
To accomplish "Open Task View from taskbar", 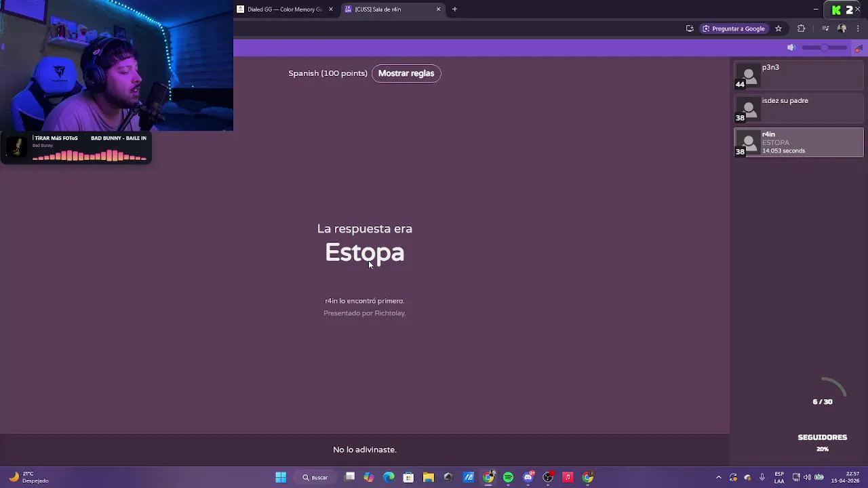I will click(x=350, y=477).
